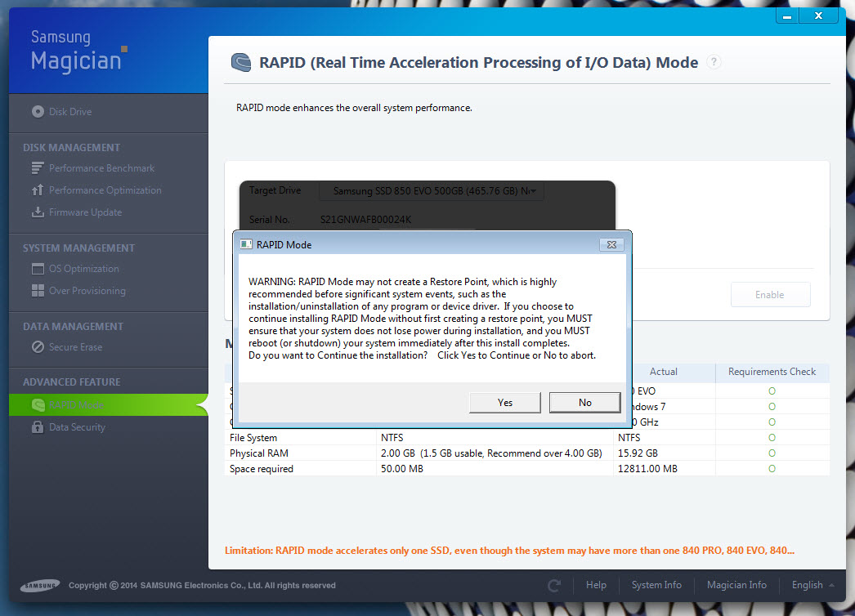
Task: Click the File System row label
Action: [253, 438]
